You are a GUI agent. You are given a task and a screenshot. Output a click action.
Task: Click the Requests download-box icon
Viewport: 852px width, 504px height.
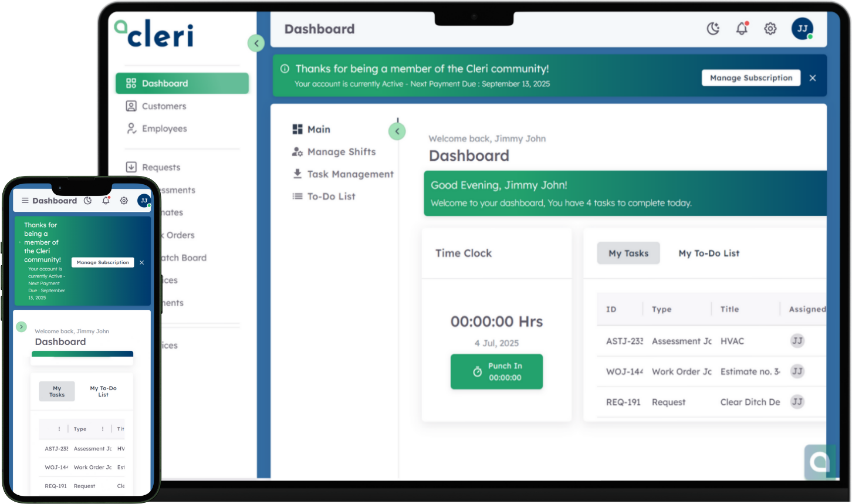tap(131, 167)
